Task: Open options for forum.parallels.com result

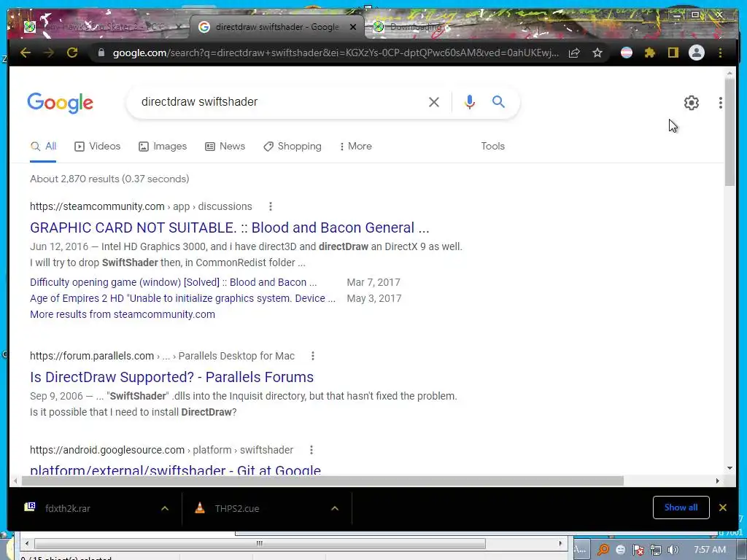Action: coord(312,356)
